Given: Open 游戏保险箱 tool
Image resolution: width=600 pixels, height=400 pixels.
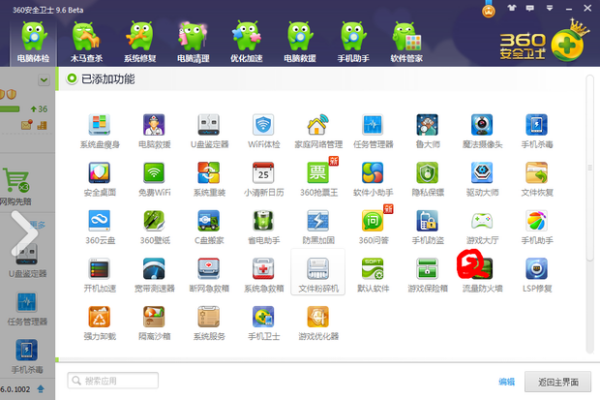Looking at the screenshot, I should 427,275.
